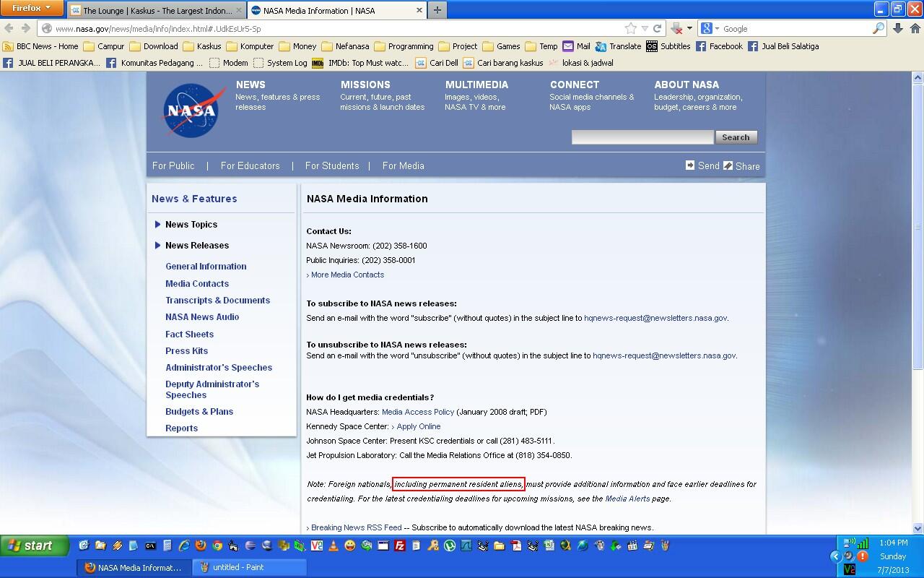
Task: Open a new tab with the plus button
Action: click(x=437, y=11)
